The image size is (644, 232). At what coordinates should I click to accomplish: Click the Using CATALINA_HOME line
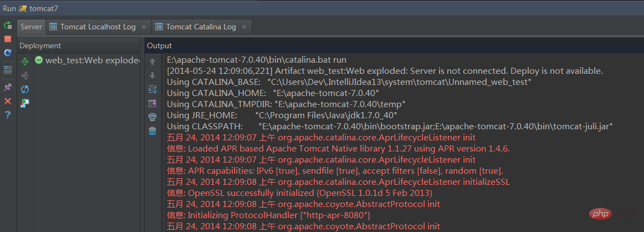click(x=273, y=93)
